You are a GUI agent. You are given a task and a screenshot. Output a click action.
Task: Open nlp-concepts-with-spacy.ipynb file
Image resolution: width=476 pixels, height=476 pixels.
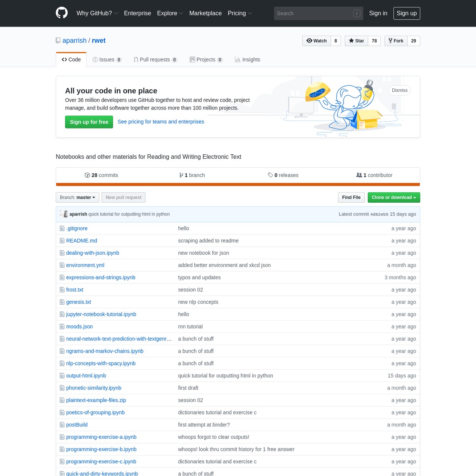[x=101, y=364]
